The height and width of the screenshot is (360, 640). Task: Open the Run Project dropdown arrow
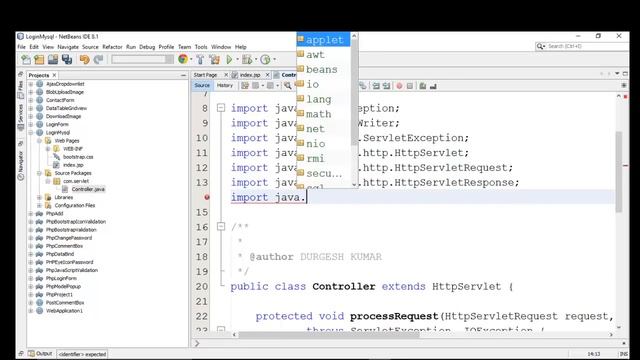[x=238, y=60]
